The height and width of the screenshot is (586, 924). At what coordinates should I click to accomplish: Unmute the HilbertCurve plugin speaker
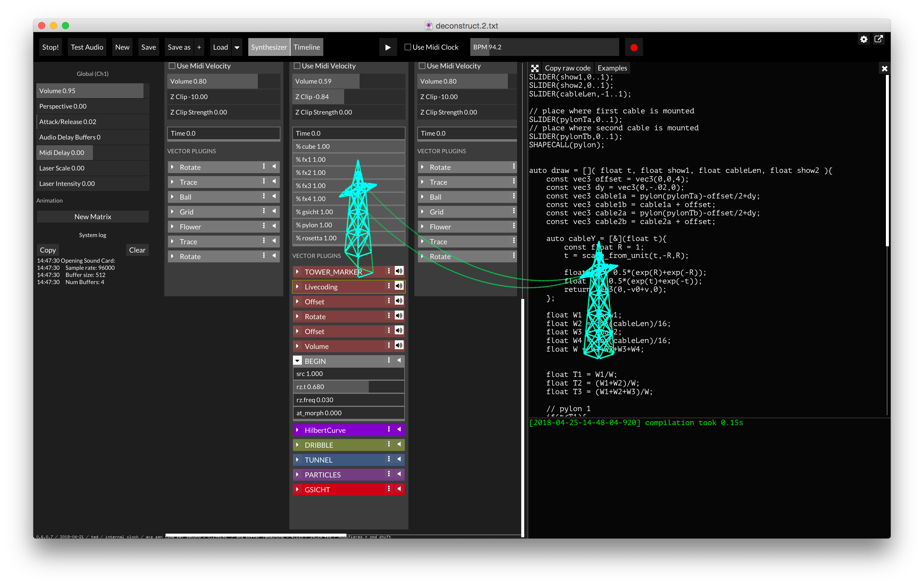[x=399, y=430]
